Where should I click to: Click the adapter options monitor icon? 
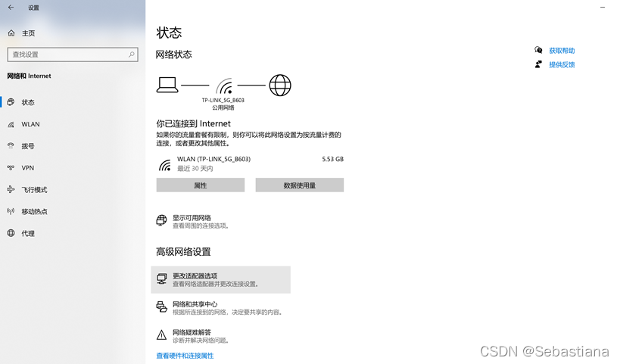coord(161,279)
